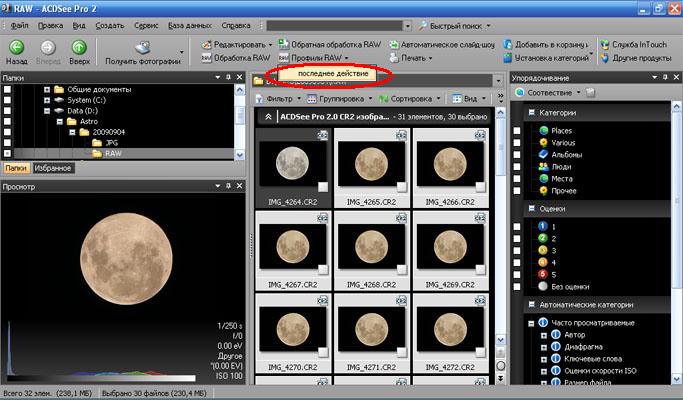Check the Places category checkbox
Viewport: 683px width, 400px height.
(517, 131)
